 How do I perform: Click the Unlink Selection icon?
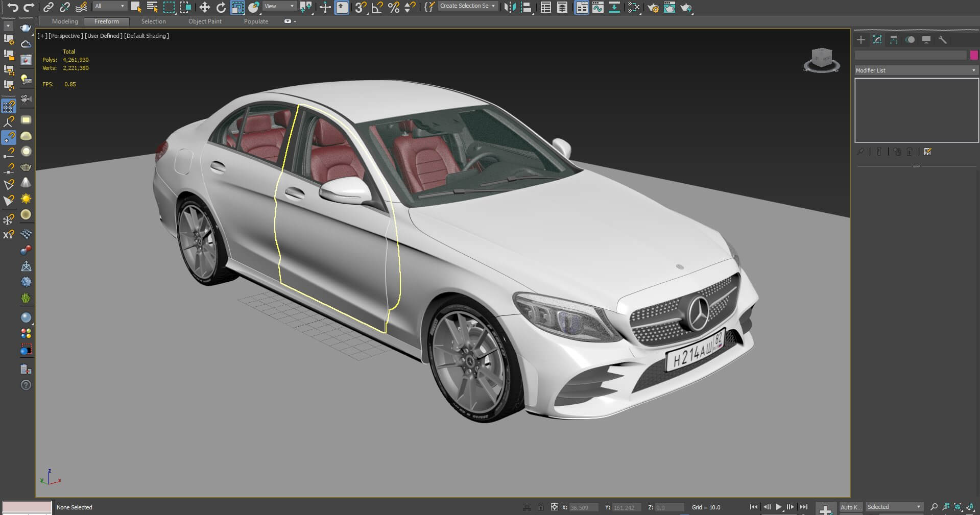point(64,7)
